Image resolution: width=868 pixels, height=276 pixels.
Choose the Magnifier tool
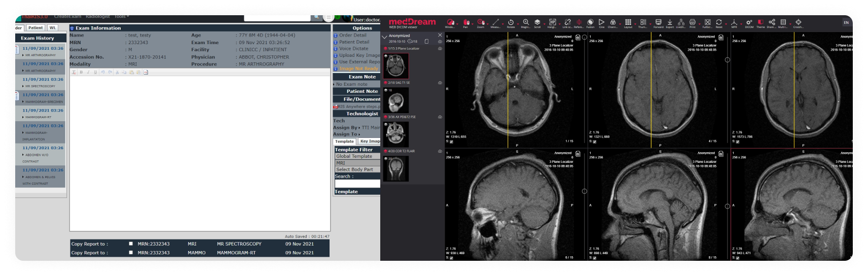pyautogui.click(x=526, y=22)
